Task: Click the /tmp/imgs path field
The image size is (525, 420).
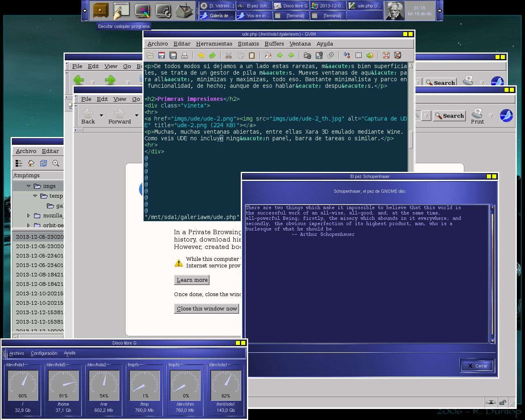Action: click(x=38, y=176)
